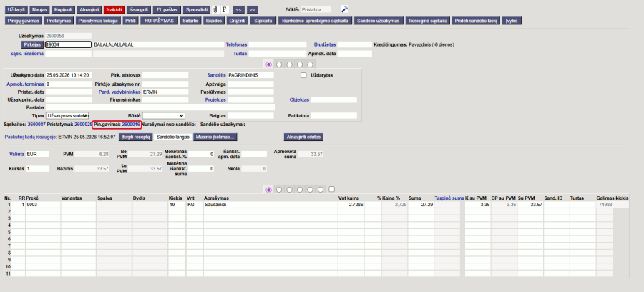This screenshot has height=292, width=644.
Task: Tick the checkbox beside the rows-table radios
Action: 332,189
